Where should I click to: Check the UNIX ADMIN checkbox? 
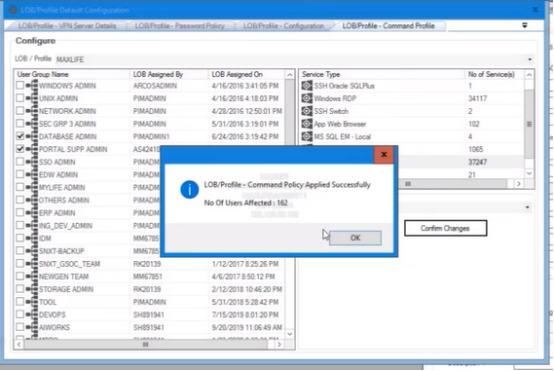coord(20,98)
